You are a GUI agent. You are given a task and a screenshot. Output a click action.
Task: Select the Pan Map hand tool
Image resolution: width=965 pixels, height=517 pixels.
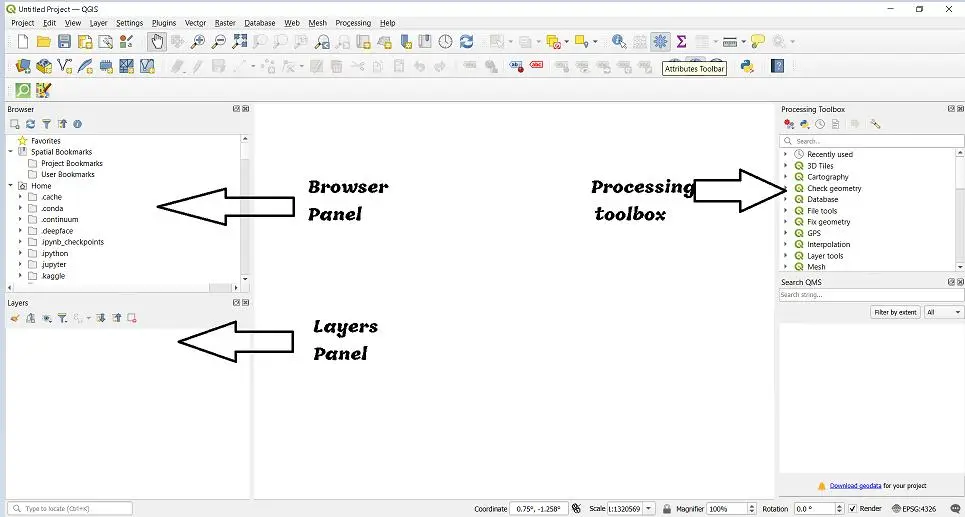157,41
